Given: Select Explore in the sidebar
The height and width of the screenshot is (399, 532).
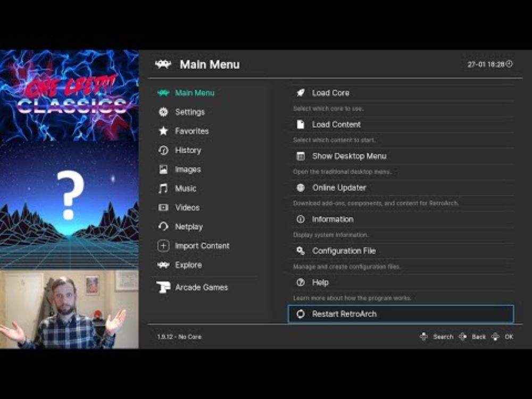Looking at the screenshot, I should pyautogui.click(x=188, y=264).
